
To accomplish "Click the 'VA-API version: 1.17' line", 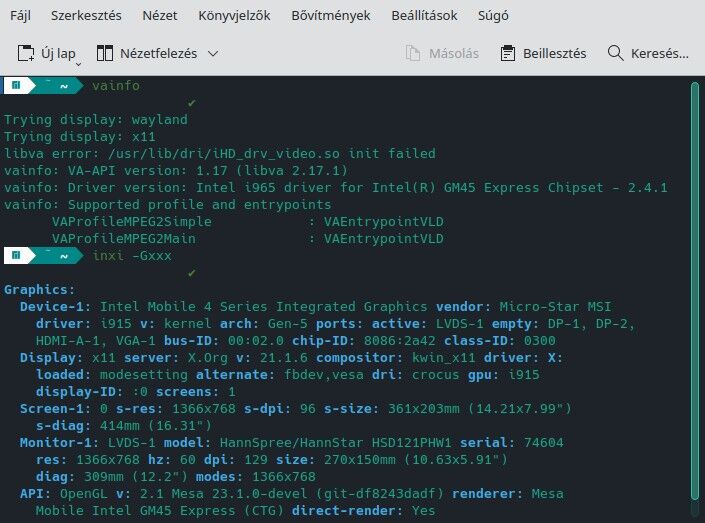I will 176,170.
